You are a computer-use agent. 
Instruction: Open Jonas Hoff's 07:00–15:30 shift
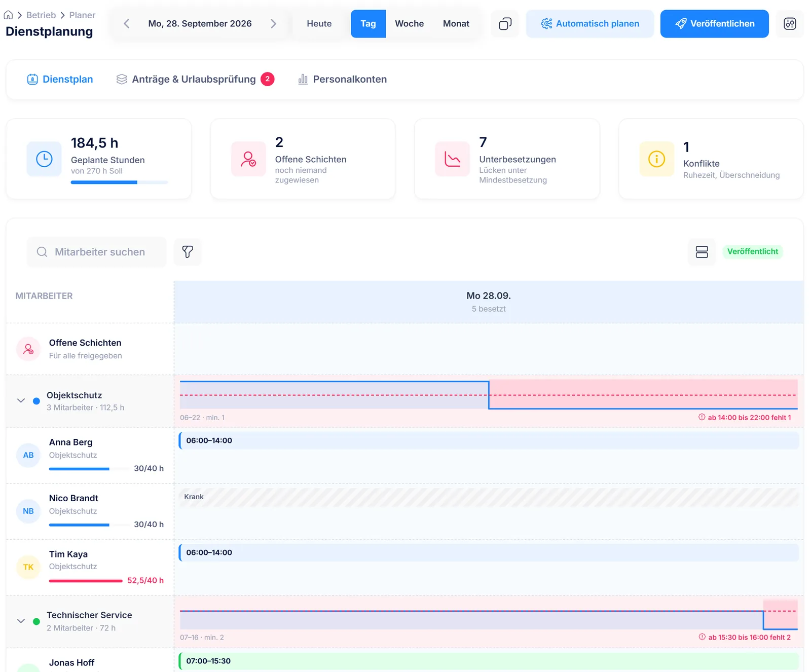coord(489,661)
